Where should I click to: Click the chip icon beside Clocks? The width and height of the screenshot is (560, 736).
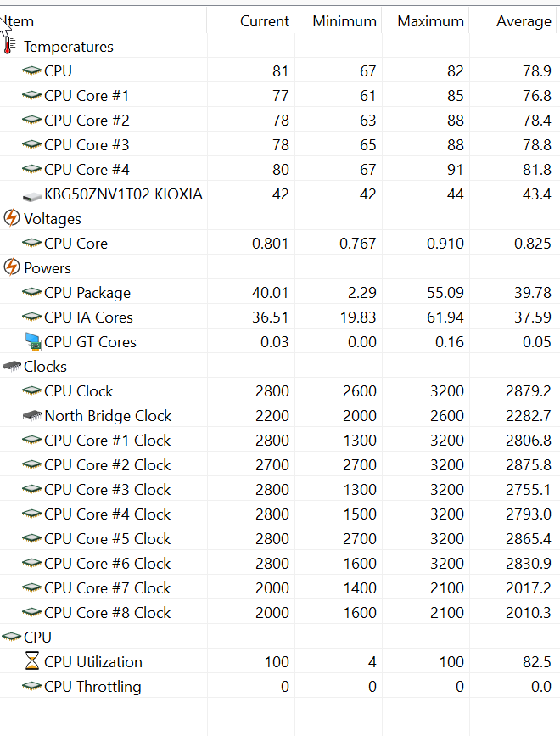12,366
